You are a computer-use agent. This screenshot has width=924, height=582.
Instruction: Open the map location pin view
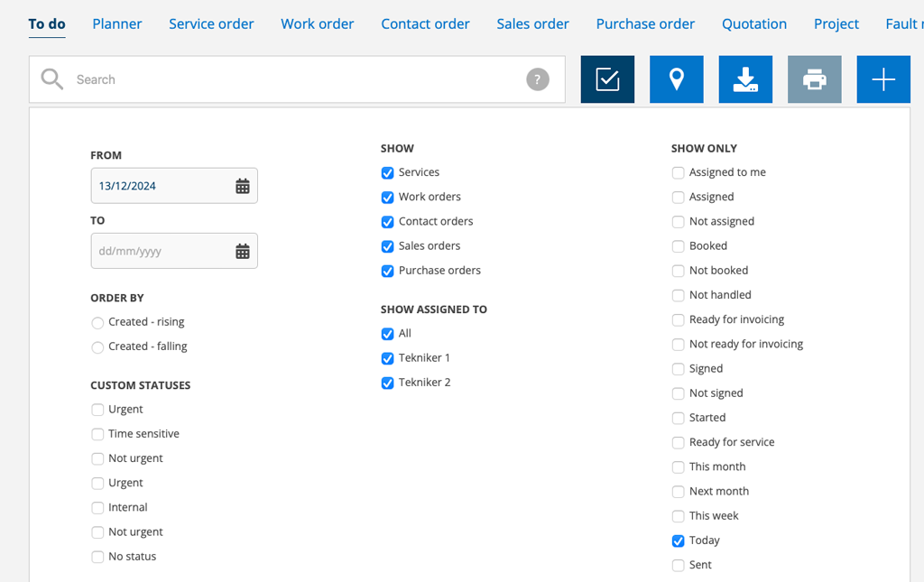pyautogui.click(x=677, y=79)
